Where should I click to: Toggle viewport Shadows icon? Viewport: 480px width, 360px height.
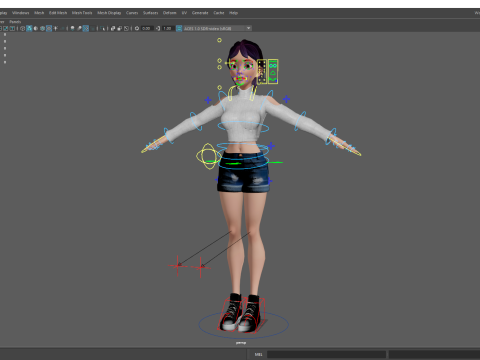(x=62, y=28)
